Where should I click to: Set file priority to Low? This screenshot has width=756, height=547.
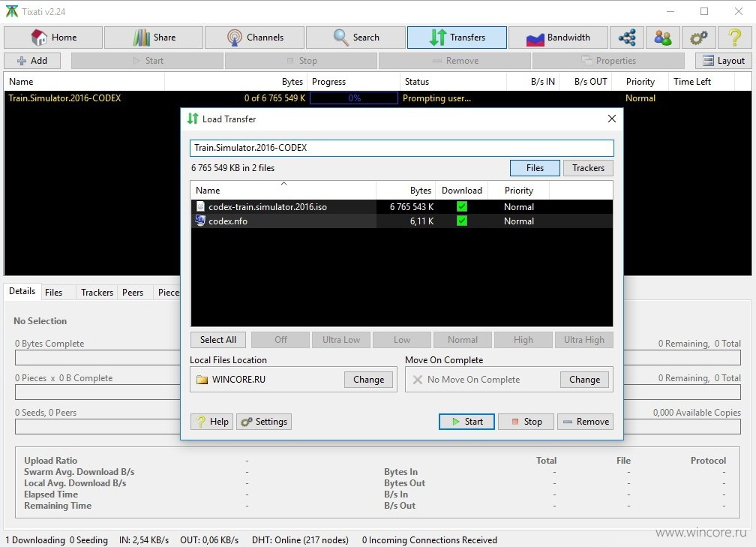click(402, 340)
